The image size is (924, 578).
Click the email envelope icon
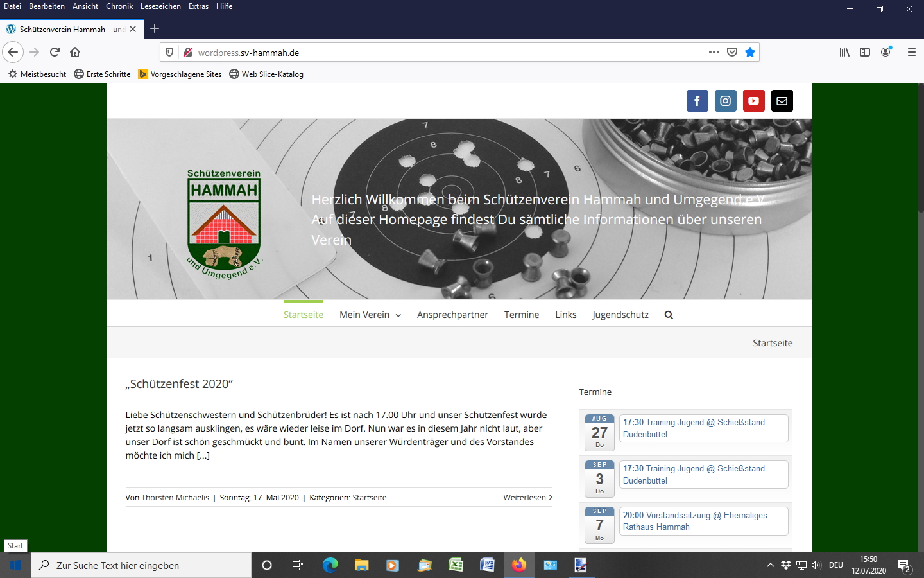click(782, 101)
